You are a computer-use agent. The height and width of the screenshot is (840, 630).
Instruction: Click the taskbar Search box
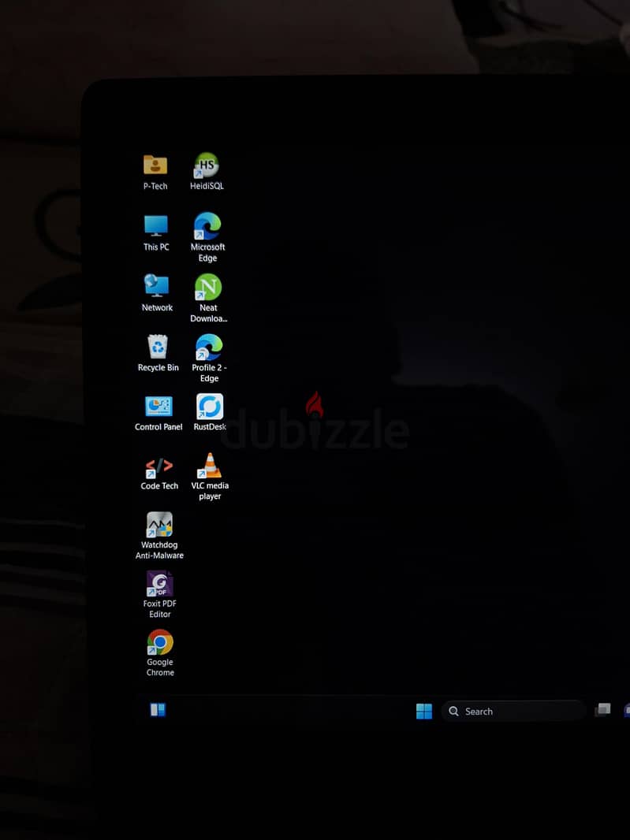pos(513,712)
